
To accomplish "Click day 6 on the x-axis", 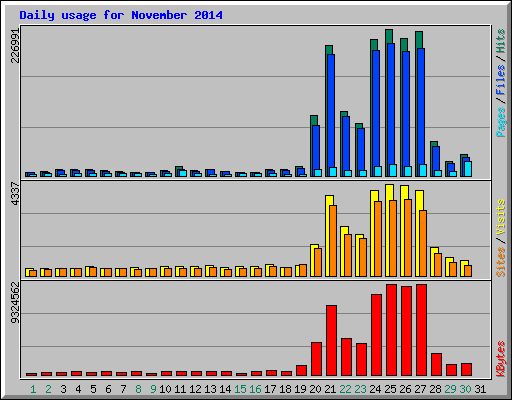I will tap(108, 389).
